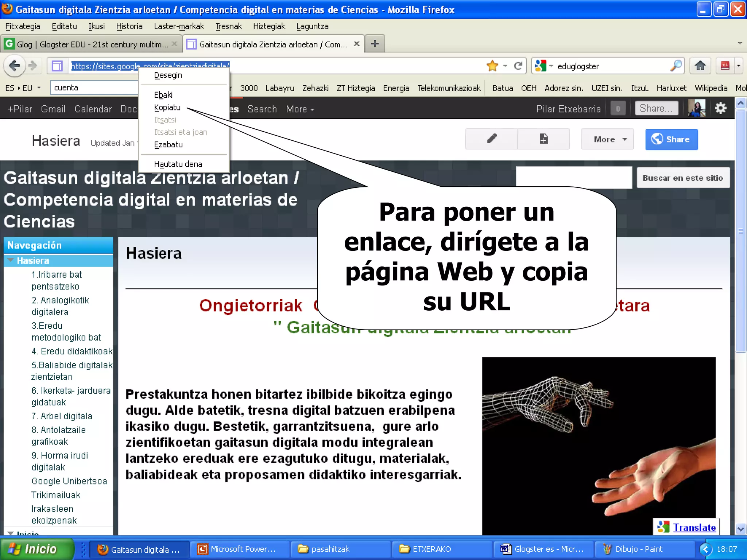Bookmark page with the star icon

click(492, 66)
